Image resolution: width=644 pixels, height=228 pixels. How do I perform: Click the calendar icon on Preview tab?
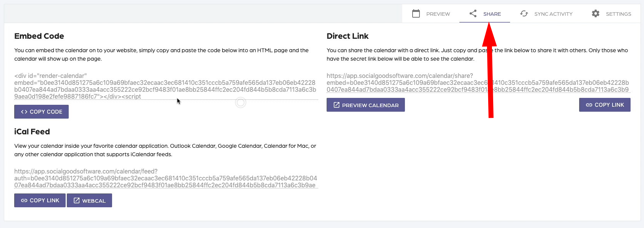pos(416,14)
